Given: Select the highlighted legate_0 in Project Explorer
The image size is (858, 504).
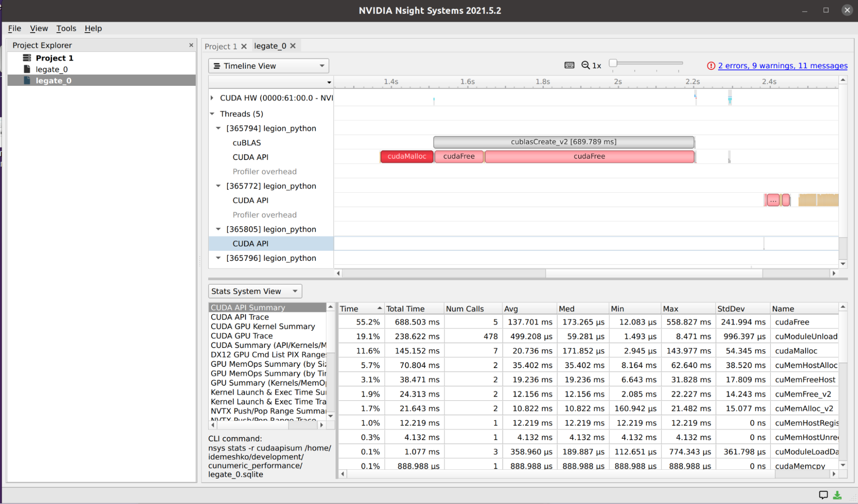Looking at the screenshot, I should 102,80.
